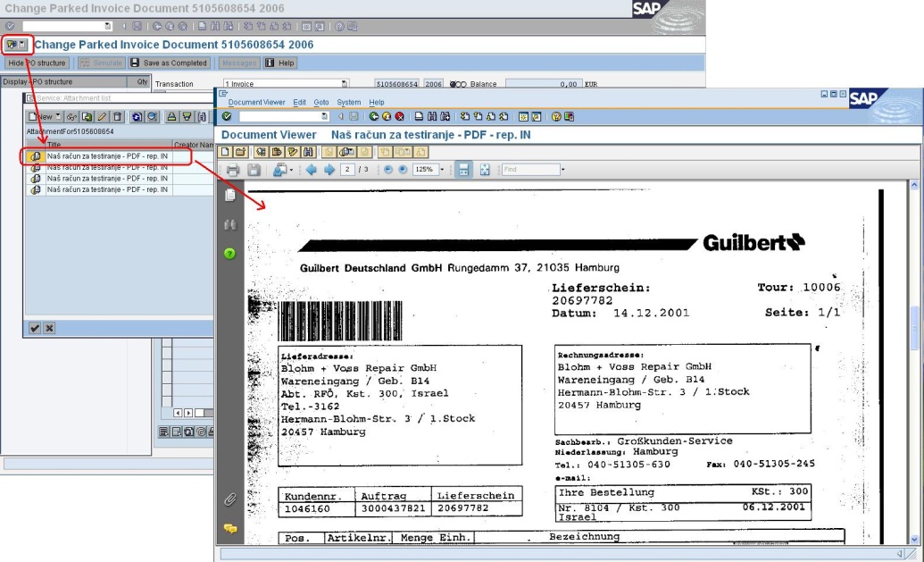This screenshot has height=562, width=924.
Task: Toggle scrolling page fit width mode
Action: pyautogui.click(x=463, y=170)
